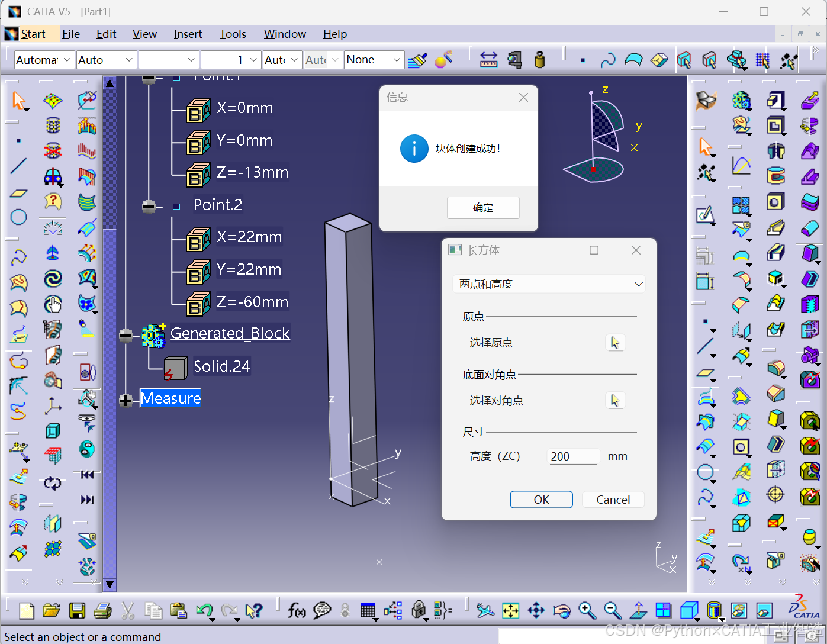The width and height of the screenshot is (827, 644).
Task: Click the 选择对角点 pick-point button
Action: point(616,401)
